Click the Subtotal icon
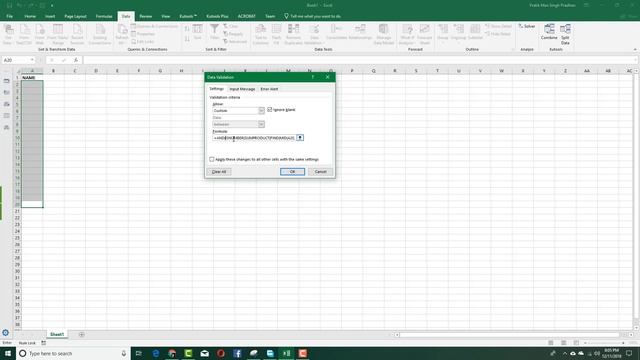This screenshot has height=360, width=640. point(475,32)
